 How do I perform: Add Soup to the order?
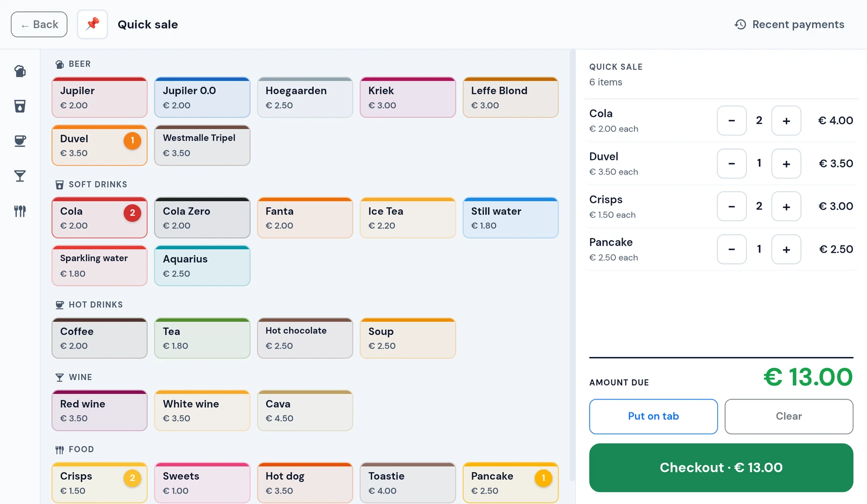pyautogui.click(x=408, y=338)
